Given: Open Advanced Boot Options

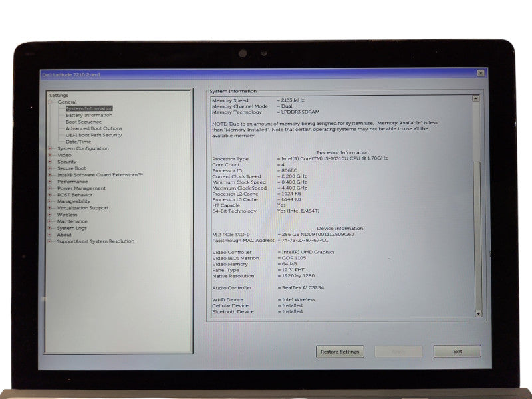Looking at the screenshot, I should tap(94, 128).
